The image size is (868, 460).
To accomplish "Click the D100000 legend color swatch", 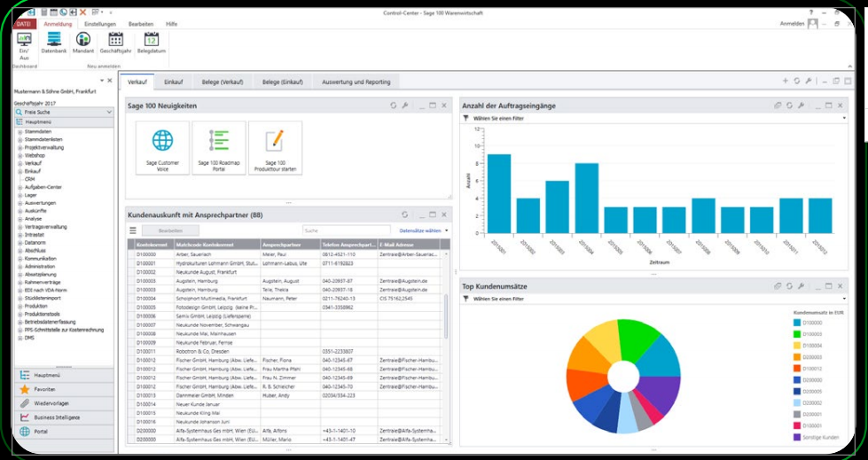I will click(796, 322).
